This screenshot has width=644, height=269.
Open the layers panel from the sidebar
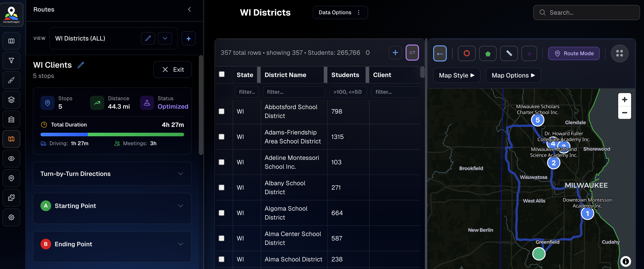[x=11, y=100]
